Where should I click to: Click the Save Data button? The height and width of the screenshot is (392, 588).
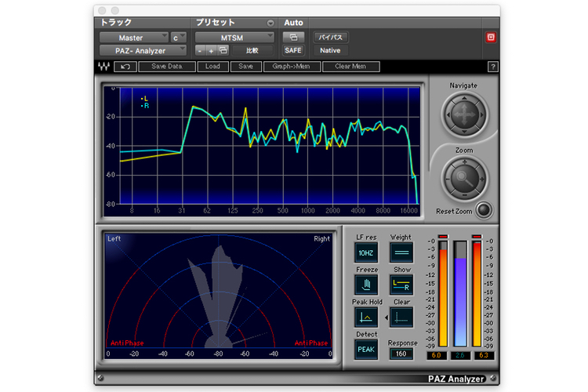coord(167,67)
